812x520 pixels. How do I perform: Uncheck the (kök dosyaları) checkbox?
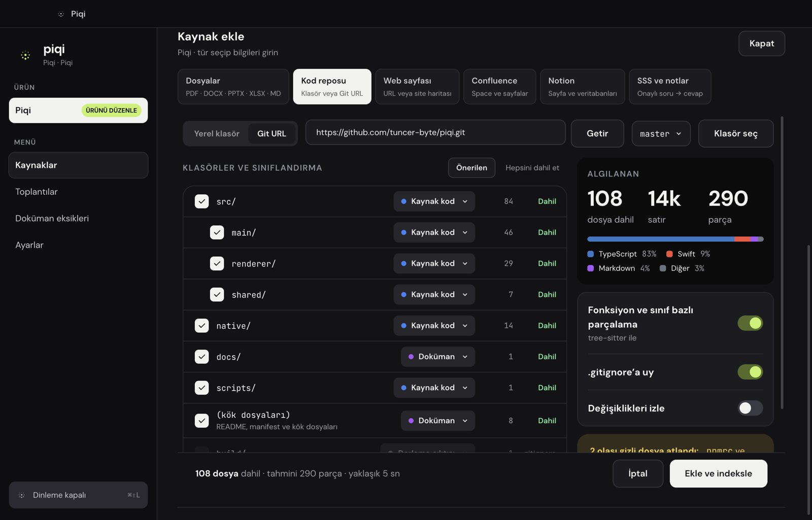[x=201, y=421]
